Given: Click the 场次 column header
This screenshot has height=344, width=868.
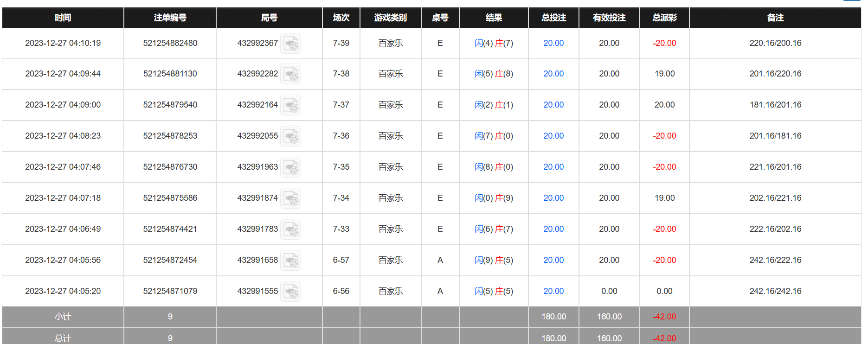Looking at the screenshot, I should click(x=341, y=18).
